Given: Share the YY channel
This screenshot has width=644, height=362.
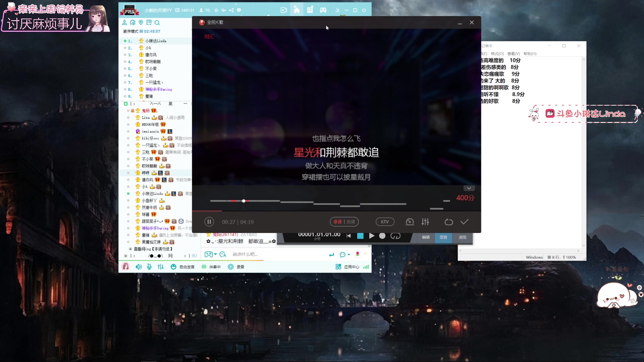Looking at the screenshot, I should point(231,10).
